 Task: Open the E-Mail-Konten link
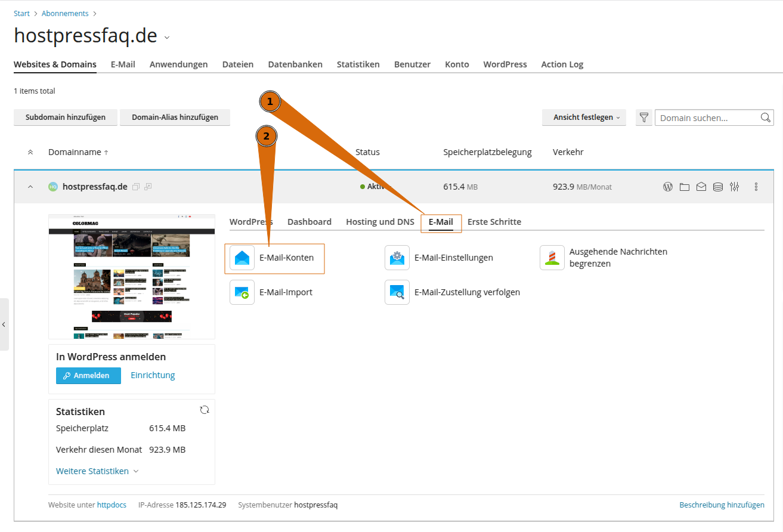[x=286, y=258]
